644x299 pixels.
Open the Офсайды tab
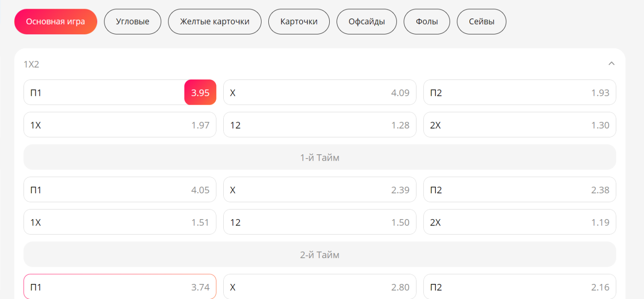click(x=366, y=21)
